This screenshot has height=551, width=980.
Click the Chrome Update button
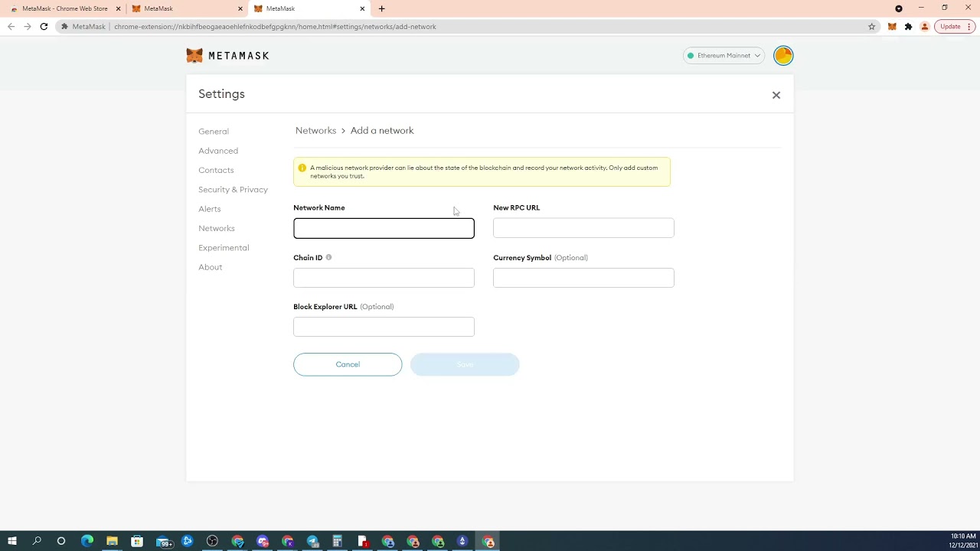pyautogui.click(x=955, y=26)
